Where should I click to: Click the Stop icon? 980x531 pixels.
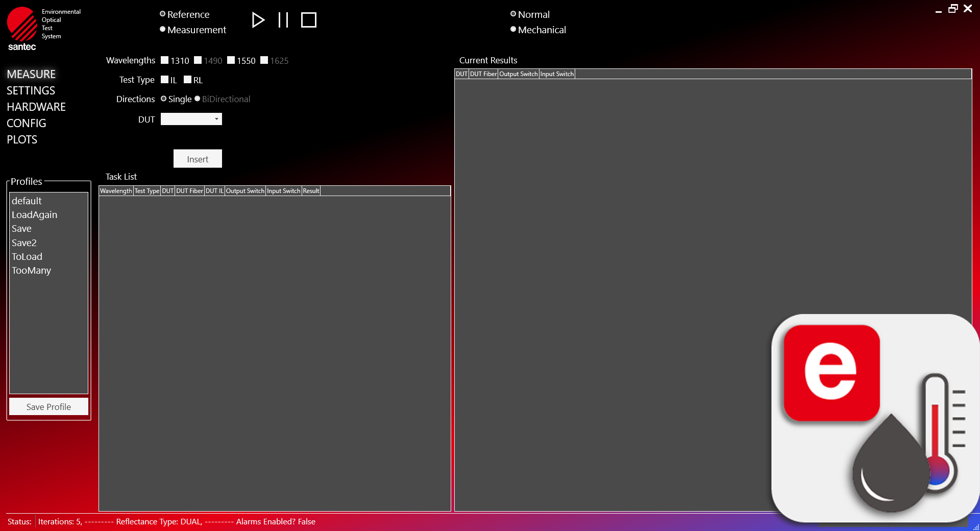coord(309,20)
